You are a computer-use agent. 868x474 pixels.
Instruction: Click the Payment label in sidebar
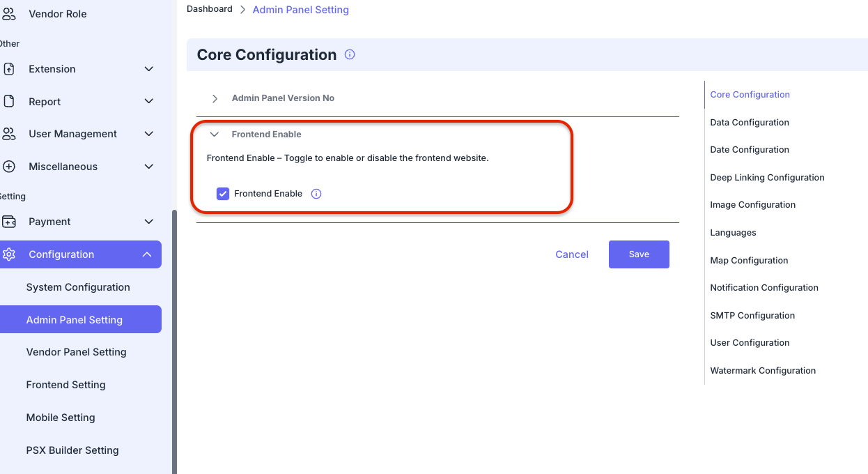[x=49, y=222]
